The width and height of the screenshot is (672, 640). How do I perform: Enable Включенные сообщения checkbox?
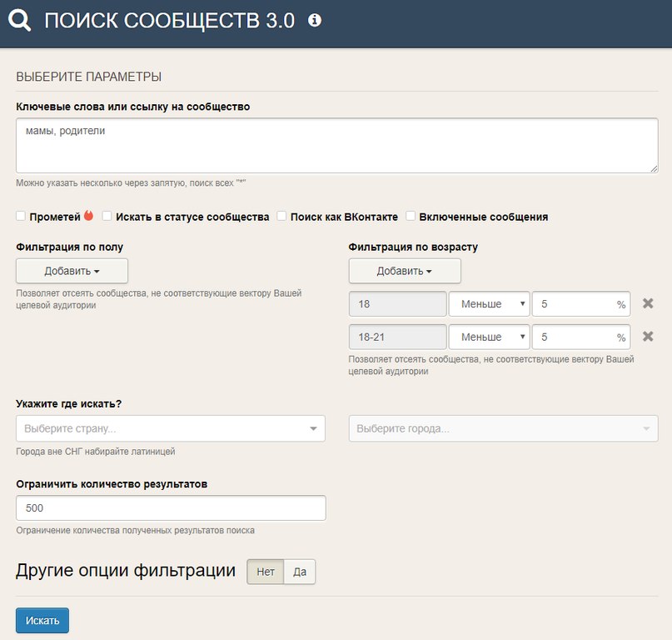(411, 216)
